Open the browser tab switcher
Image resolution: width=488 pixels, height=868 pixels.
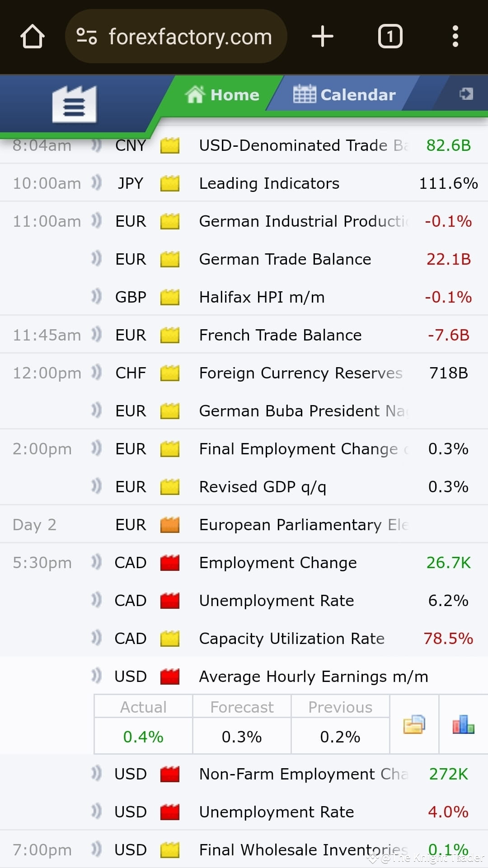click(x=390, y=37)
